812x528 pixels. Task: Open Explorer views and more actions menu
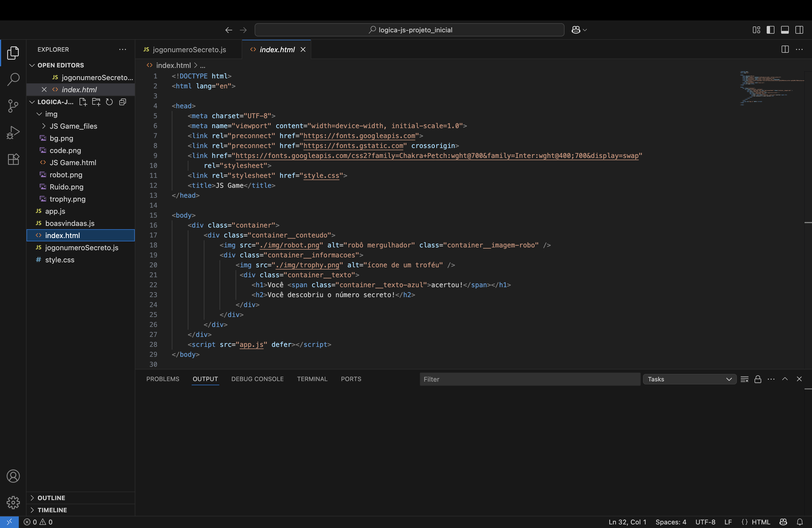tap(122, 49)
